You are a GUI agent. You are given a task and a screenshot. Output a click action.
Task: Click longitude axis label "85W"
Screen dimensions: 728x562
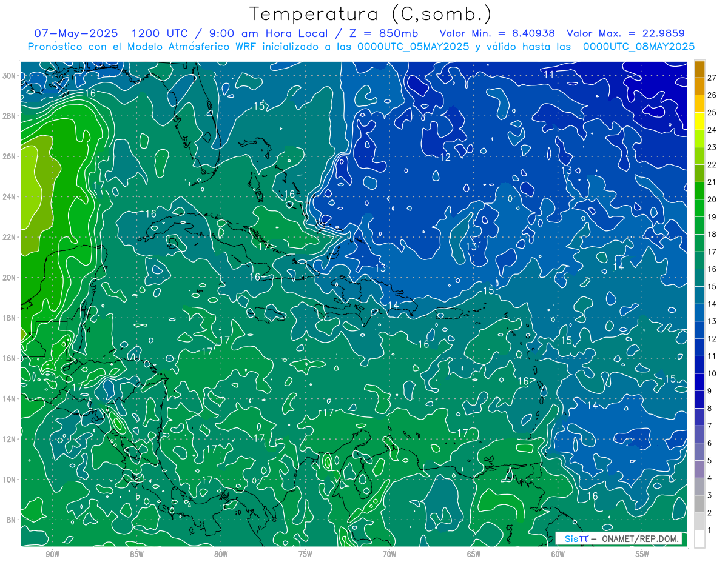136,554
